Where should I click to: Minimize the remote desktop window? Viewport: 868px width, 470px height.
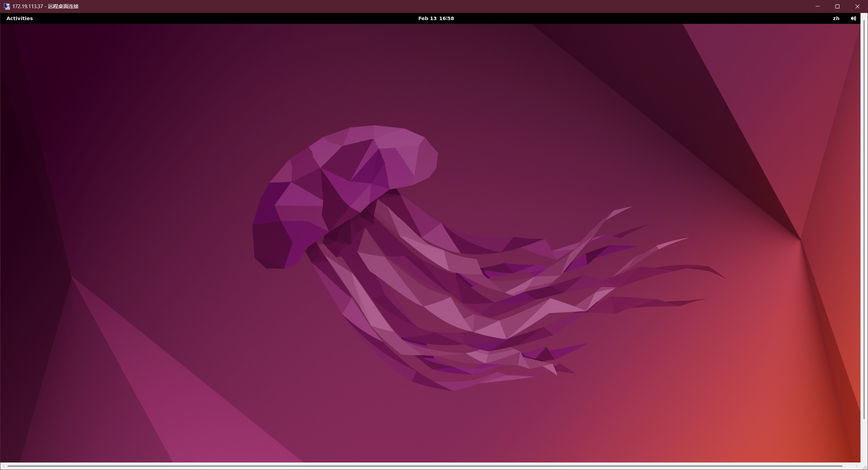click(817, 6)
